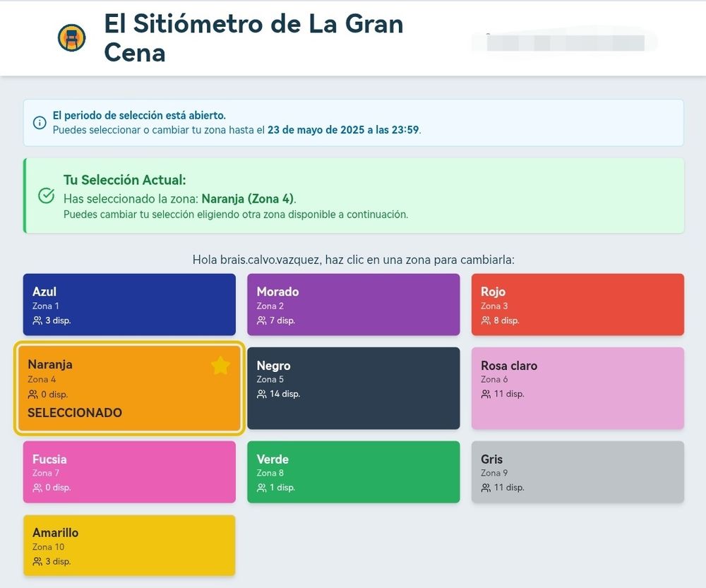Click 'Zona 5' label on Negro card

tap(270, 380)
